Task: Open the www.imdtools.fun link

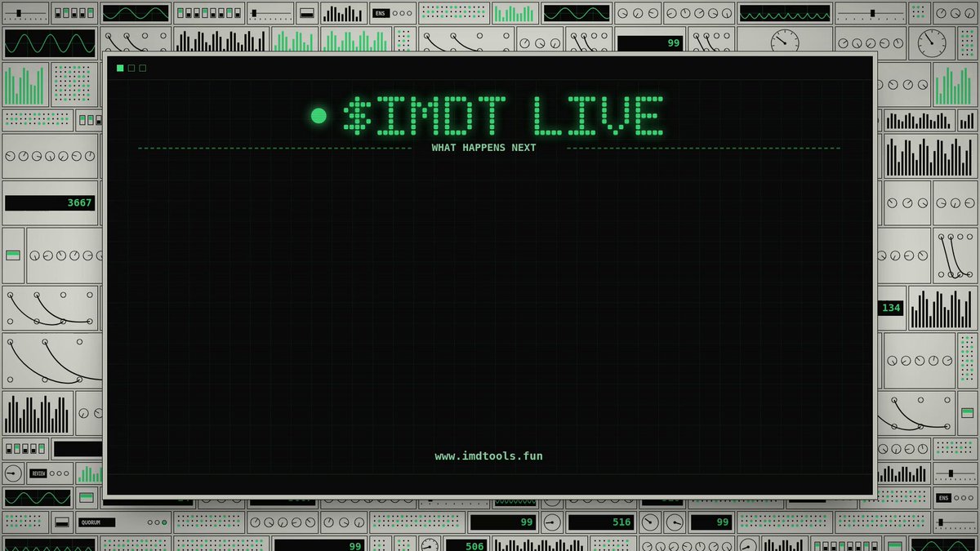Action: tap(488, 456)
